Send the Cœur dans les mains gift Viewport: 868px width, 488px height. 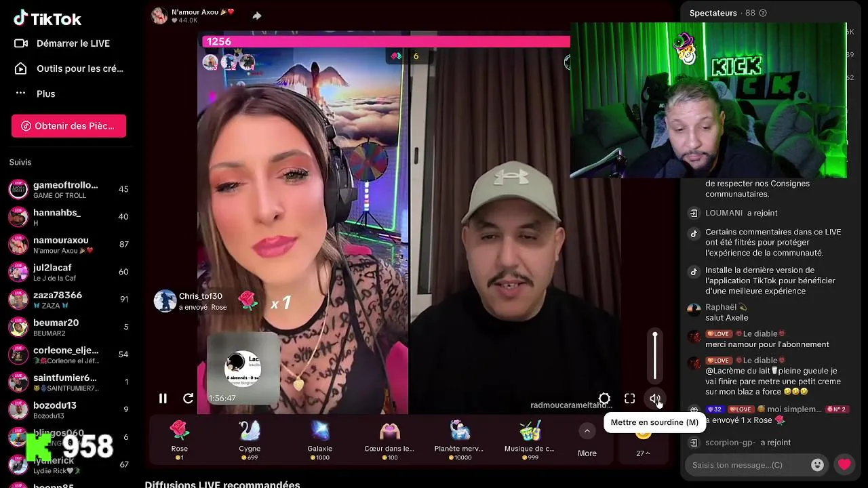tap(389, 439)
